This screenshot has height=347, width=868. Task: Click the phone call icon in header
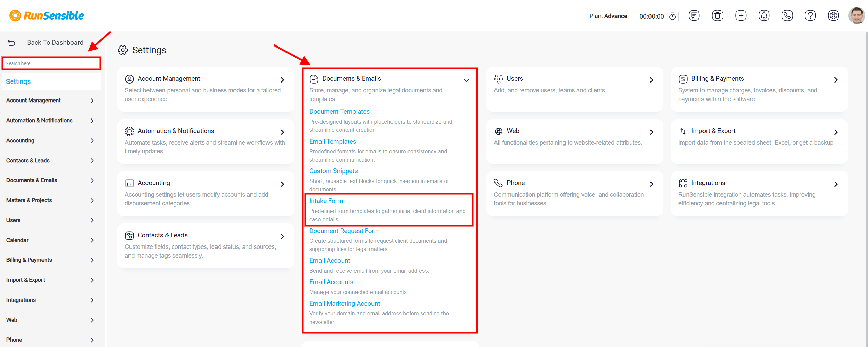click(787, 16)
